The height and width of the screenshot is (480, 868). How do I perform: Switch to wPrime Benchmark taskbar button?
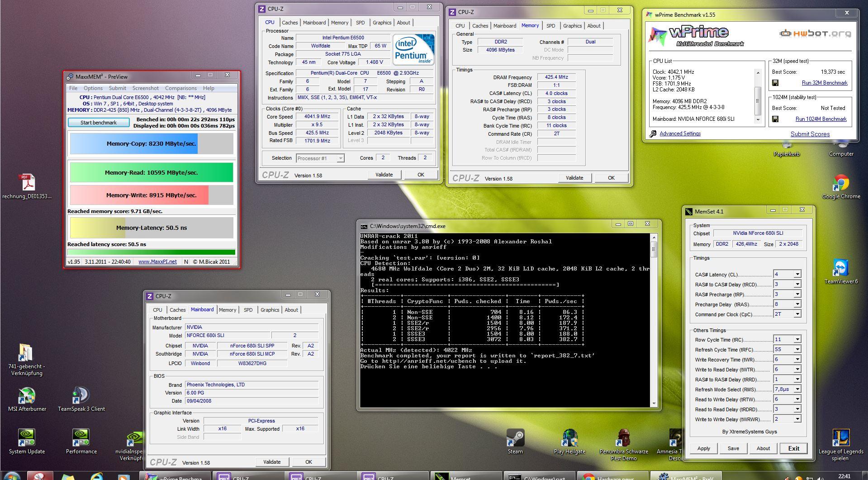coord(175,476)
